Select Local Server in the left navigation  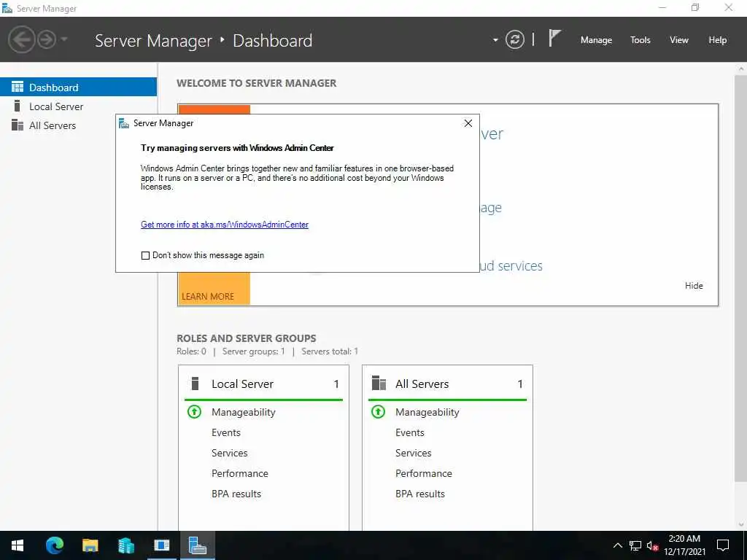(x=78, y=106)
